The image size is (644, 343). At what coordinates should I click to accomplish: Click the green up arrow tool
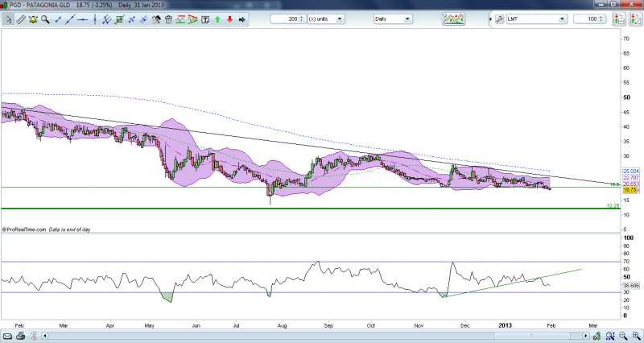[217, 19]
